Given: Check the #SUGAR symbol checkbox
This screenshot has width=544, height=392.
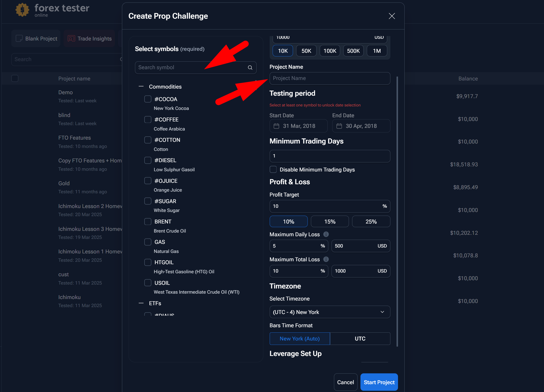Looking at the screenshot, I should point(148,201).
